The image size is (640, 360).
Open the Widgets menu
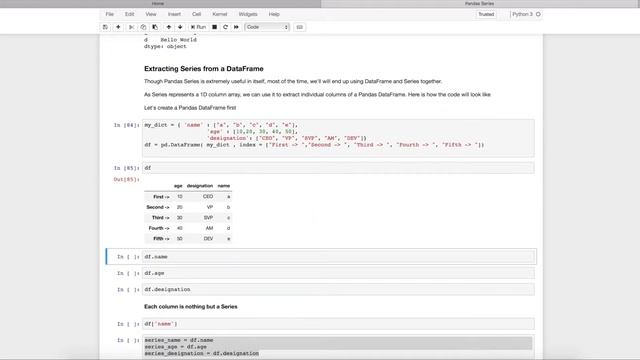248,14
